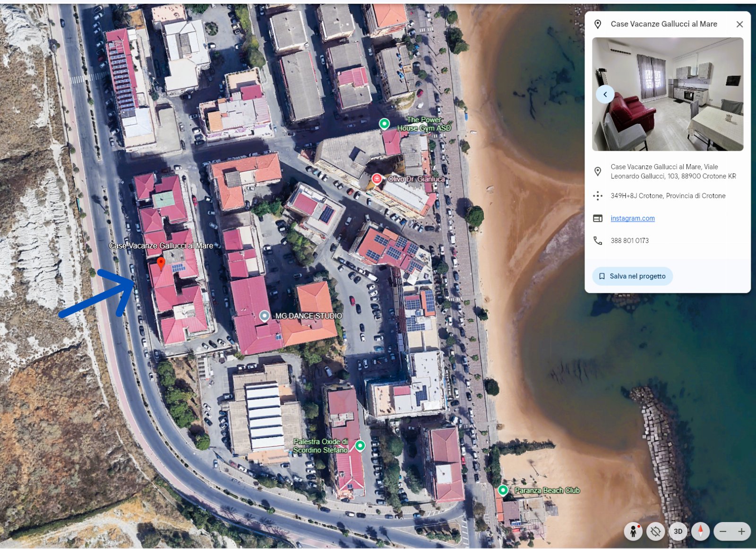This screenshot has height=549, width=756.
Task: Click the red compass north arrow
Action: point(701,532)
